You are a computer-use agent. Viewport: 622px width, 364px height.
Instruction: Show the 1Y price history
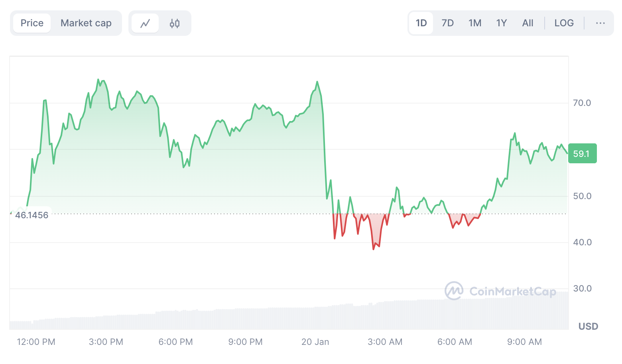[x=501, y=23]
